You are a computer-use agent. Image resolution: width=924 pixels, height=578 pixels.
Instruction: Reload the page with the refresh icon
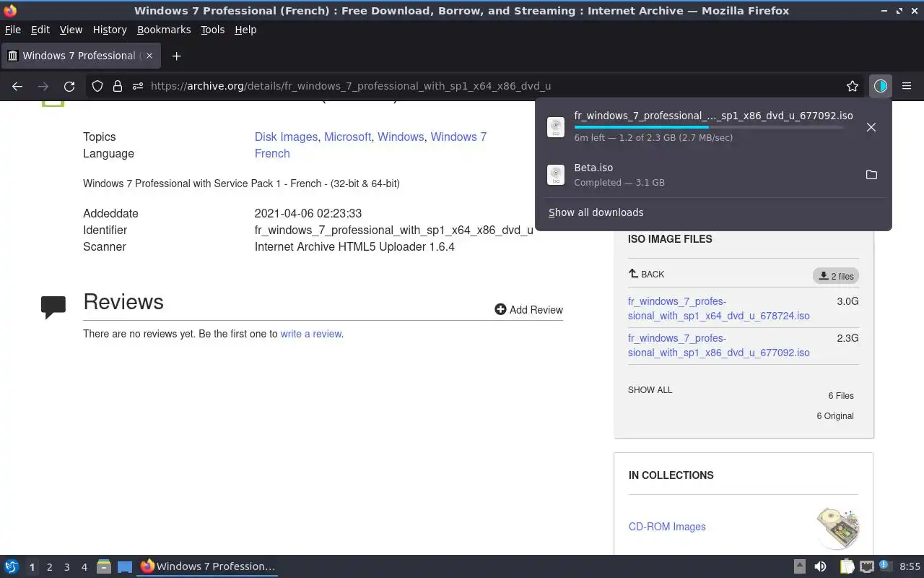(x=69, y=86)
